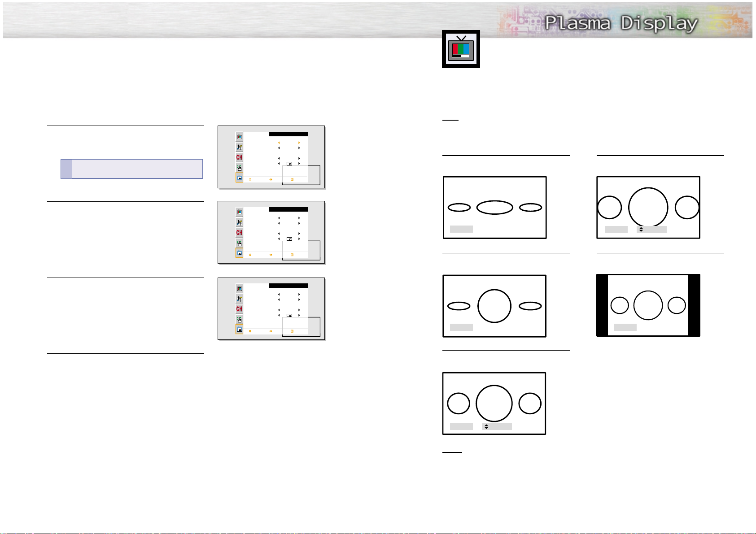Click the diagram with black side bars
This screenshot has height=534, width=756.
[x=648, y=305]
